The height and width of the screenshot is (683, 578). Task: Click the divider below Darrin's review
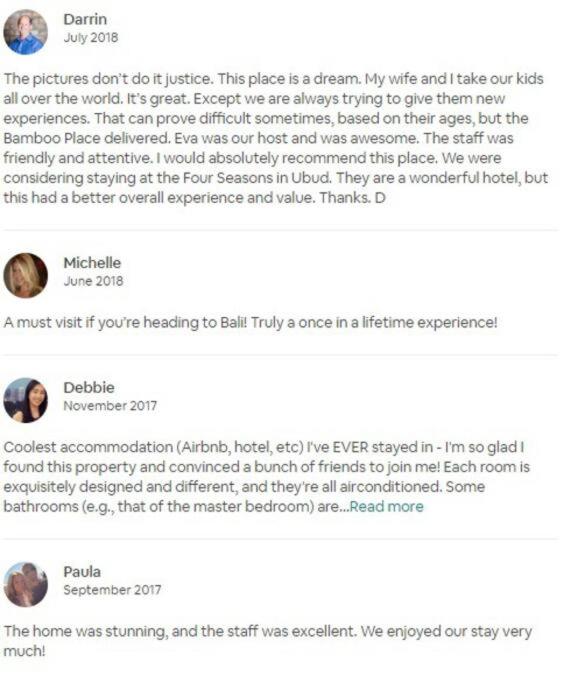(281, 230)
